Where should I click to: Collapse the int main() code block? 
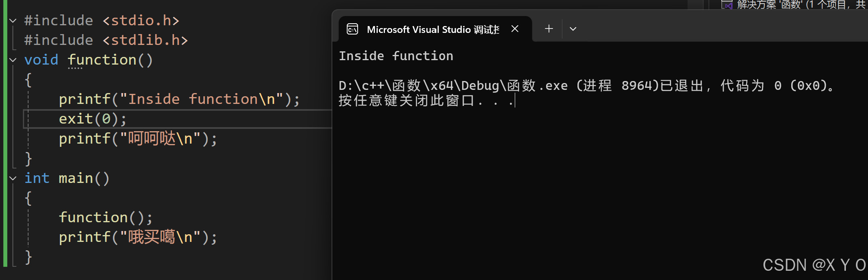coord(12,178)
